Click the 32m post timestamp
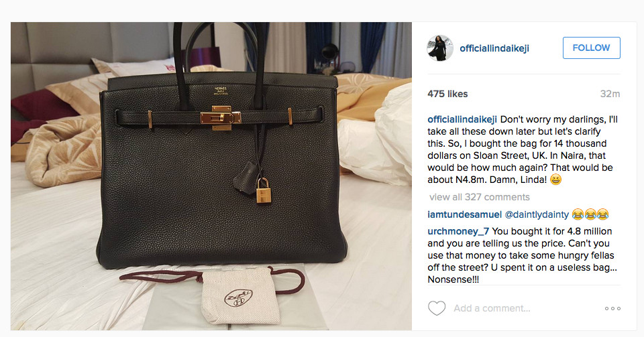This screenshot has height=337, width=644. (610, 94)
